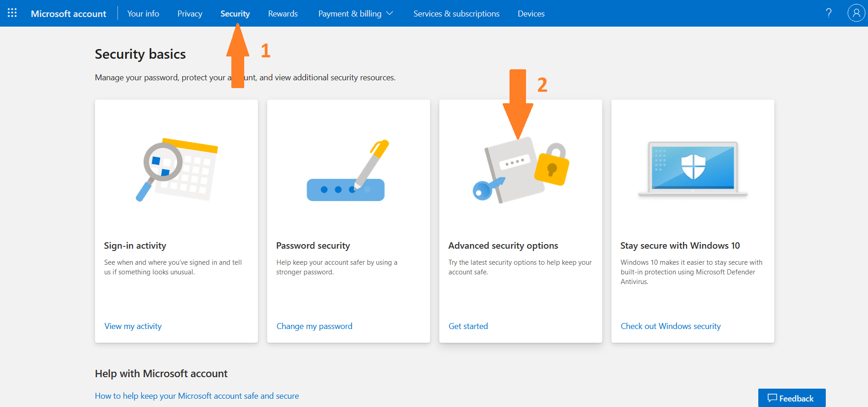The width and height of the screenshot is (868, 407).
Task: Click the Advanced security options heading
Action: point(503,245)
